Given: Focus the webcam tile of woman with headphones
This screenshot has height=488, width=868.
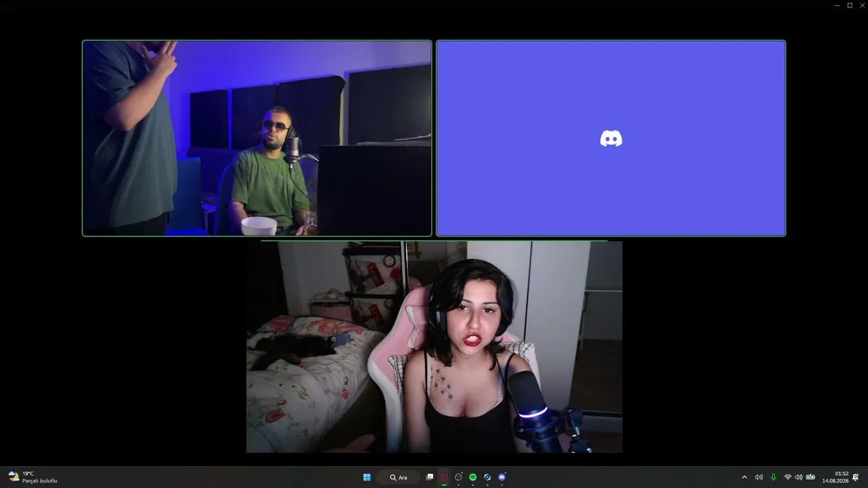Looking at the screenshot, I should coord(434,347).
